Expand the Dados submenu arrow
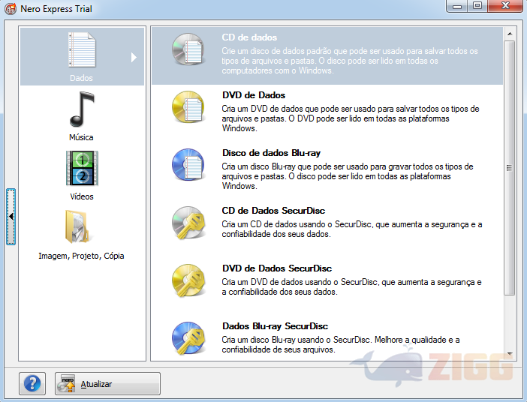Viewport: 527px width, 402px height. pos(134,57)
